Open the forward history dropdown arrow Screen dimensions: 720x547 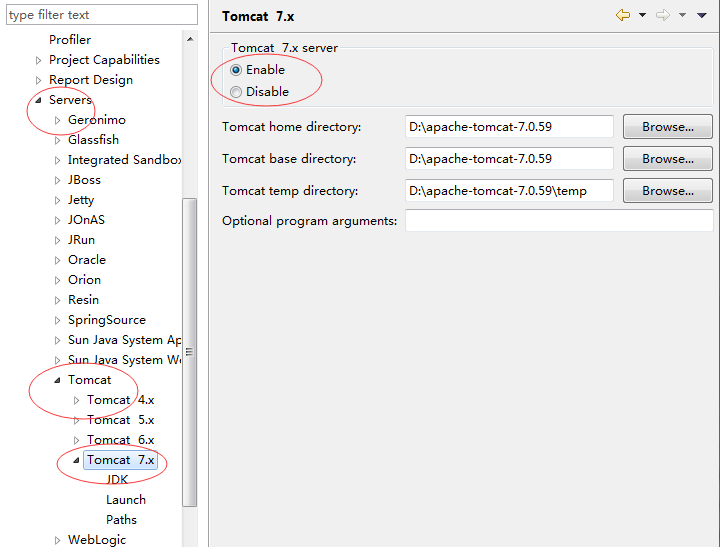click(682, 15)
